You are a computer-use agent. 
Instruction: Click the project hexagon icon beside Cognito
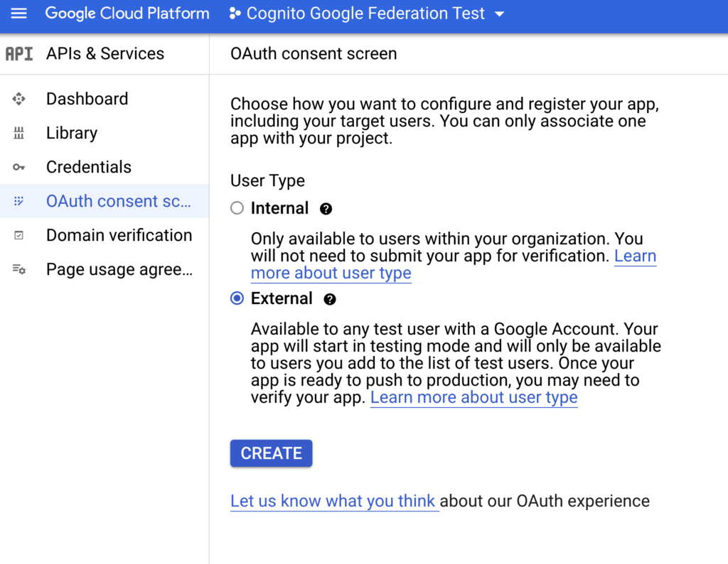(235, 14)
